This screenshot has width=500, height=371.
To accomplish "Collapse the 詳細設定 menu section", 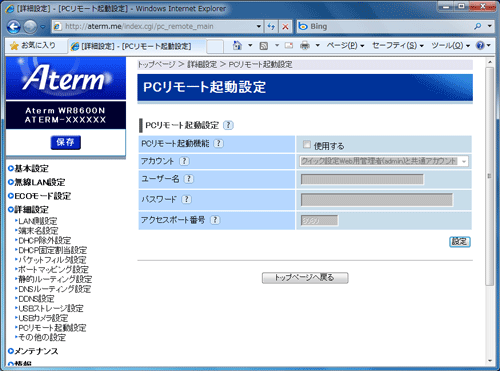I will tap(29, 210).
